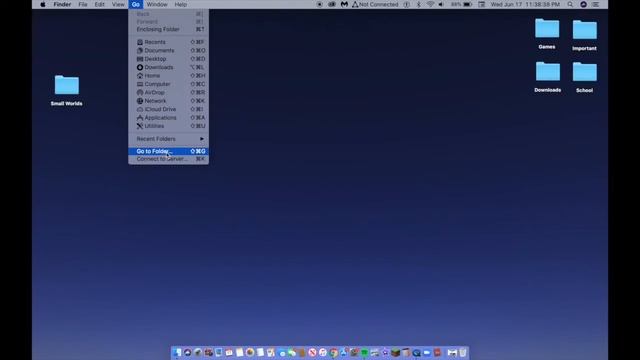This screenshot has height=360, width=640.
Task: Select Applications in the Go menu
Action: pos(169,118)
